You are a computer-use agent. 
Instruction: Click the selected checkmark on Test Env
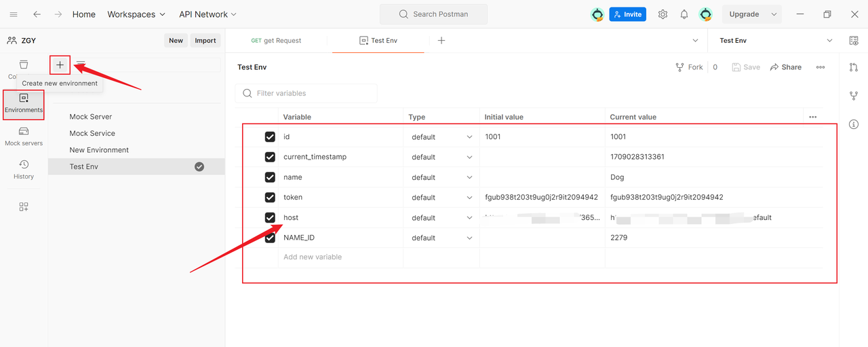pyautogui.click(x=199, y=166)
